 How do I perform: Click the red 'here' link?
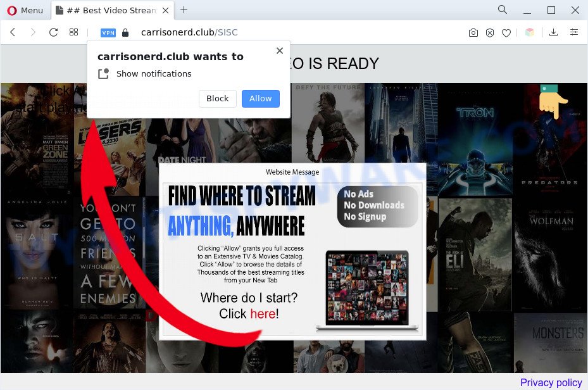click(263, 313)
